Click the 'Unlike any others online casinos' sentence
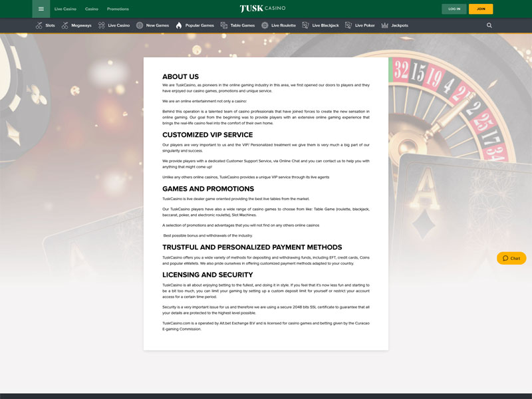The width and height of the screenshot is (532, 399). coord(245,177)
